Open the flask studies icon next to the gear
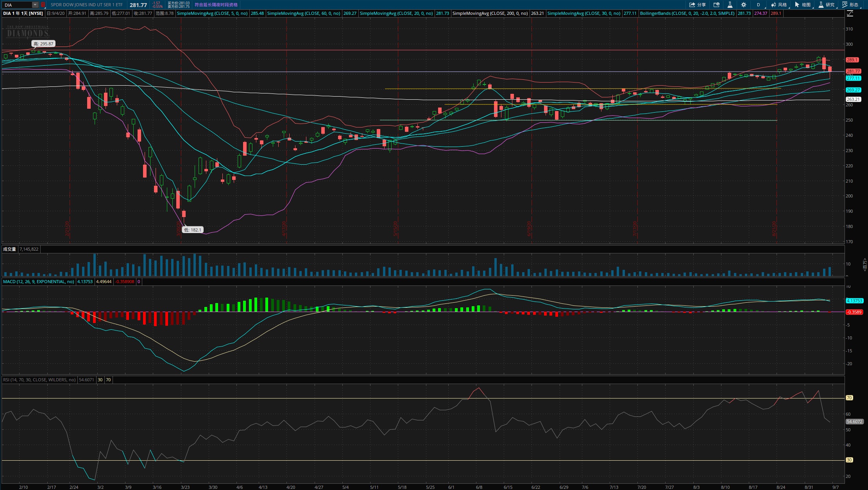This screenshot has height=490, width=868. [x=730, y=5]
